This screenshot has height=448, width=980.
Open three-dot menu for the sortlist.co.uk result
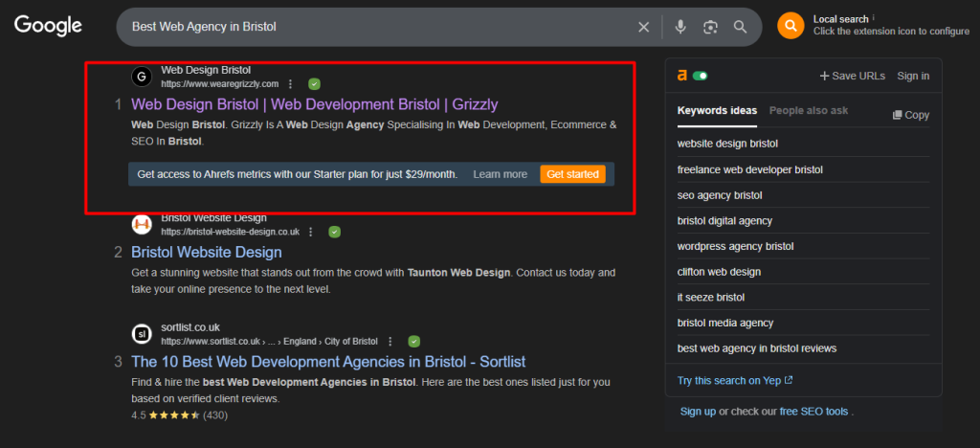click(x=390, y=341)
